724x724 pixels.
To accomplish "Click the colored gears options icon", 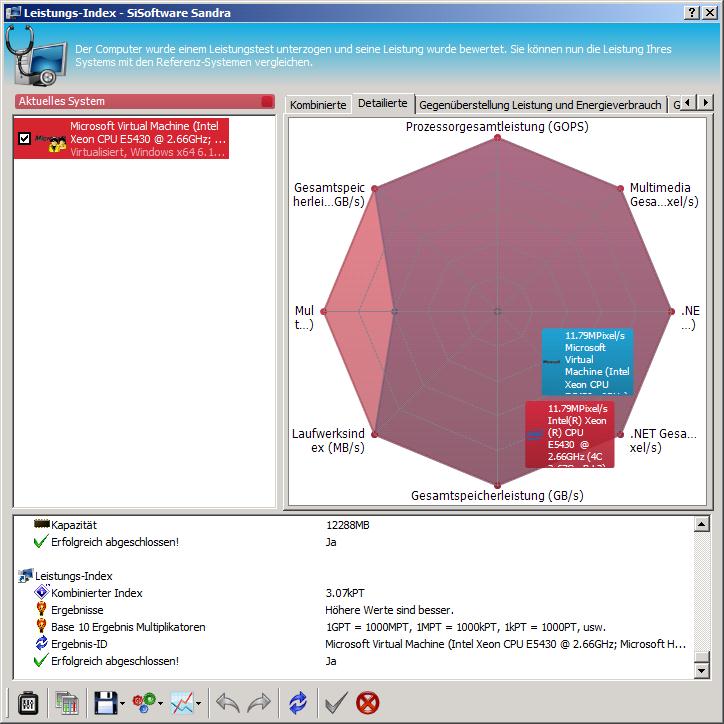I will point(143,703).
